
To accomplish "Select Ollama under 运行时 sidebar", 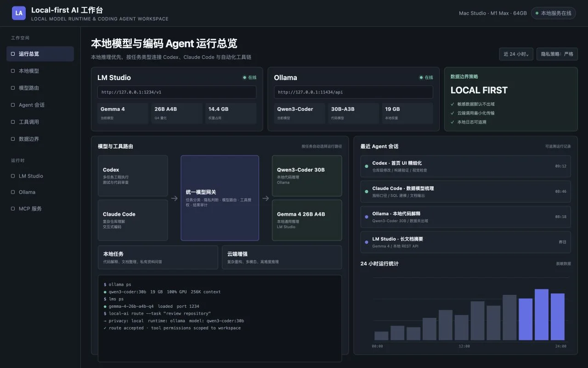I will [x=40, y=192].
